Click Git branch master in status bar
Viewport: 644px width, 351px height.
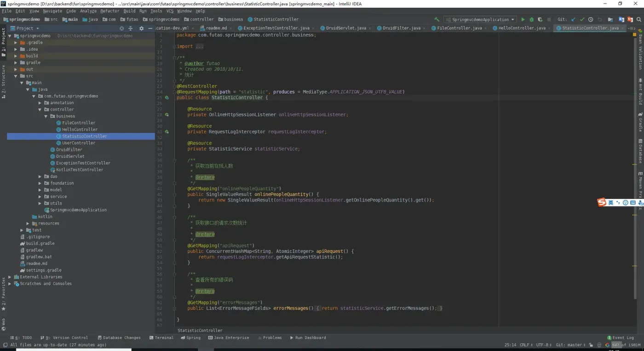(571, 345)
